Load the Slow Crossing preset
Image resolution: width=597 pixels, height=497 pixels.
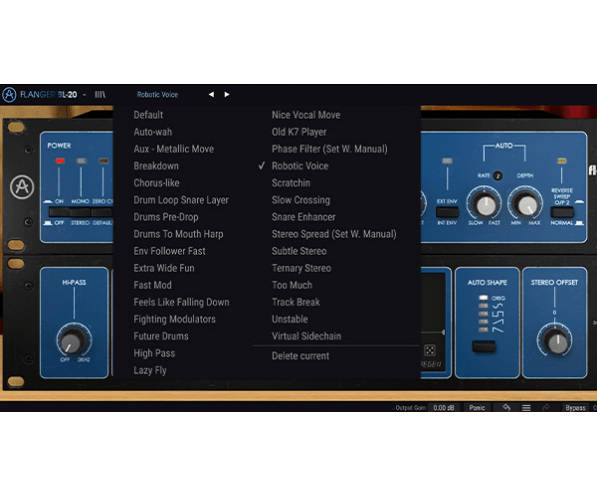tap(301, 200)
